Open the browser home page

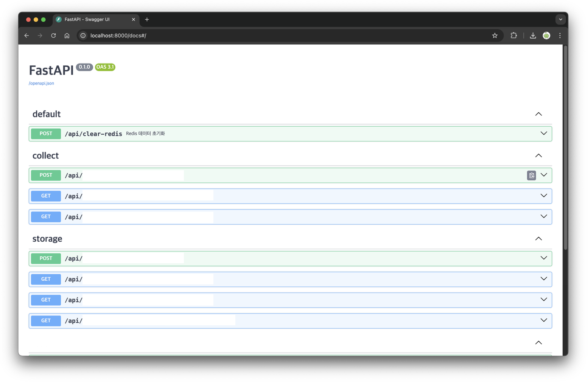(x=67, y=36)
